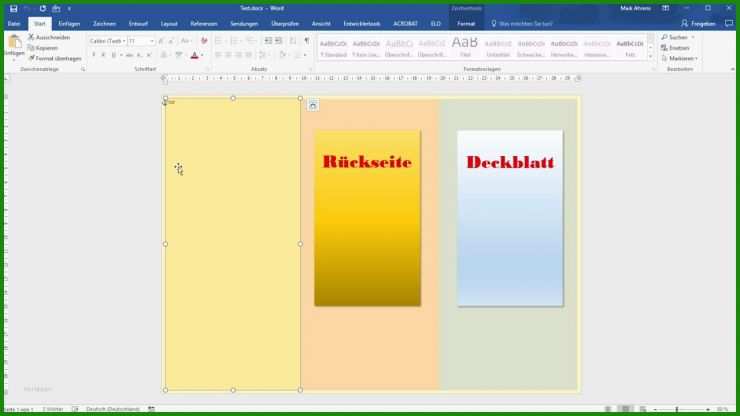Open the Markieren dropdown
The width and height of the screenshot is (740, 416).
coord(680,59)
